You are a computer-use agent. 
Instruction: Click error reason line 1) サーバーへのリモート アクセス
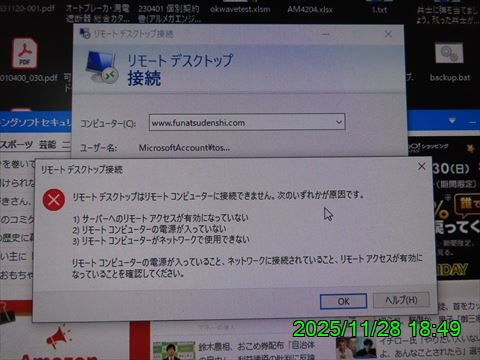(161, 218)
